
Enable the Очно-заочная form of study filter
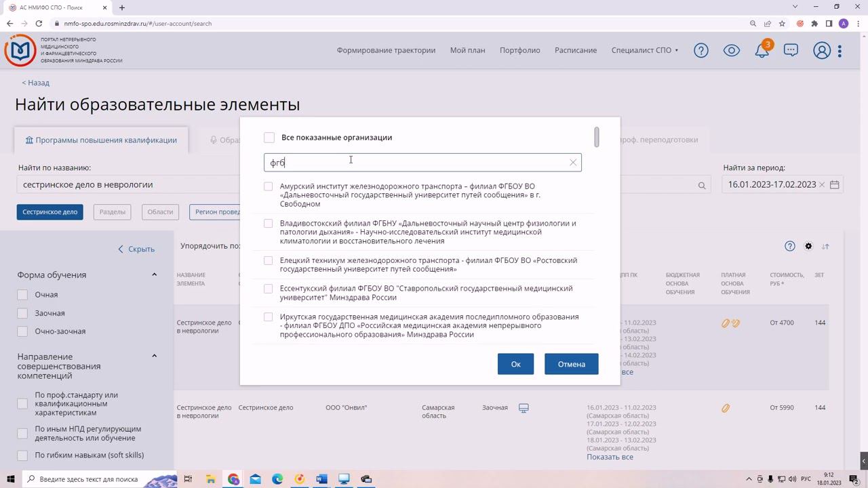[22, 331]
